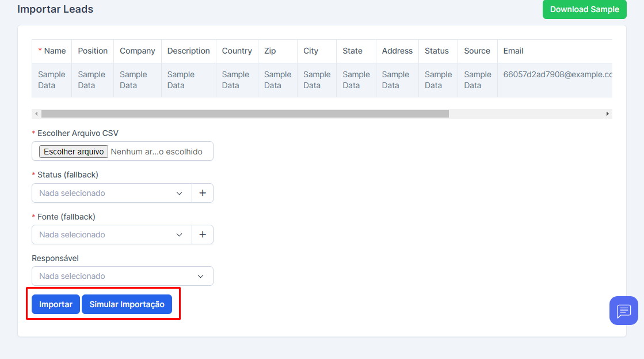This screenshot has height=359, width=644.
Task: Click the sample email address cell
Action: 555,74
